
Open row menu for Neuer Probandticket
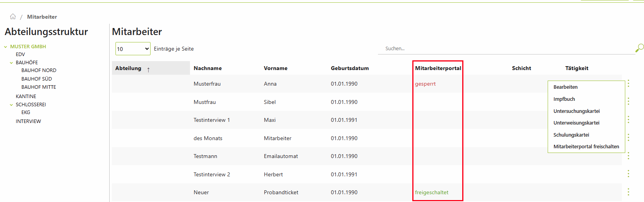(628, 192)
